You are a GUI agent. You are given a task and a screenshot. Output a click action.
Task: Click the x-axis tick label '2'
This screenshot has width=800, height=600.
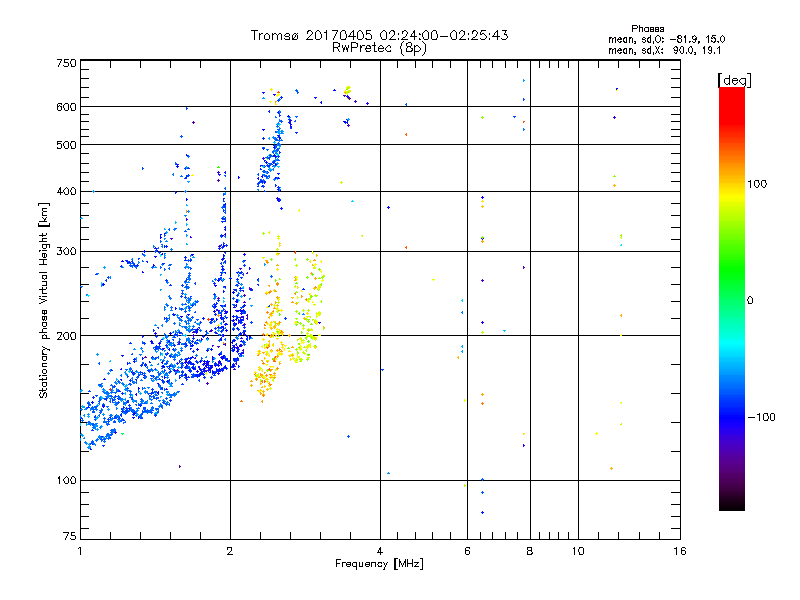click(x=230, y=551)
